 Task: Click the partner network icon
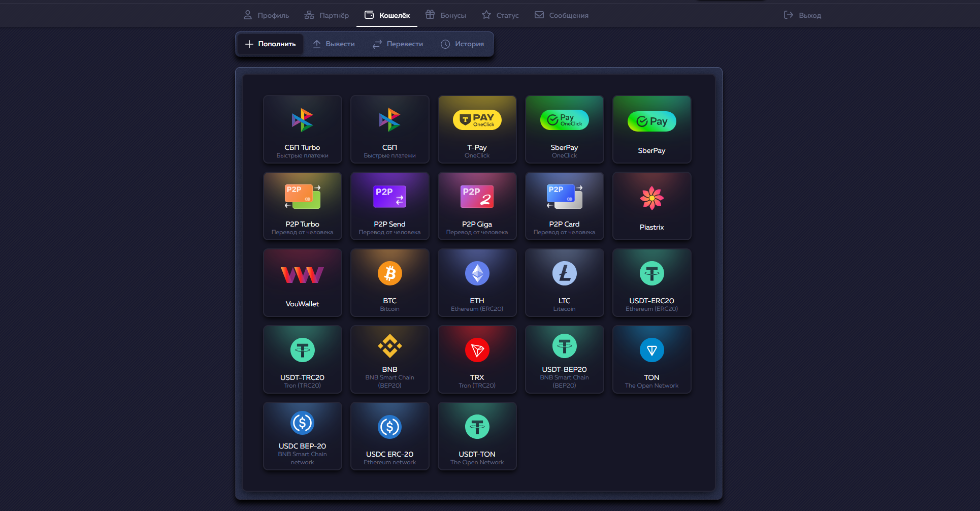(309, 15)
